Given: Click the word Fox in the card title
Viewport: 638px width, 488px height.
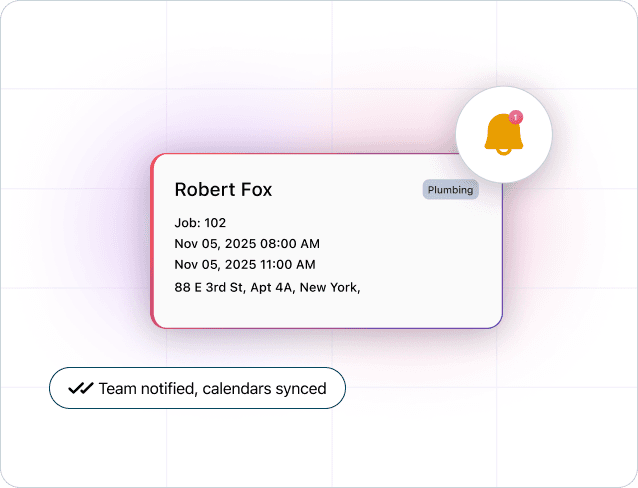Looking at the screenshot, I should (x=255, y=190).
